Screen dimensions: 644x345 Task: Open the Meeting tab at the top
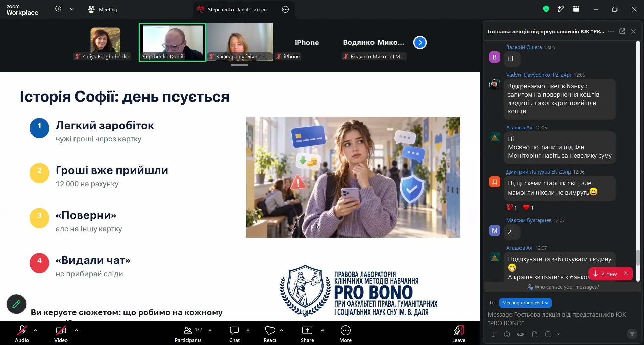[x=103, y=9]
